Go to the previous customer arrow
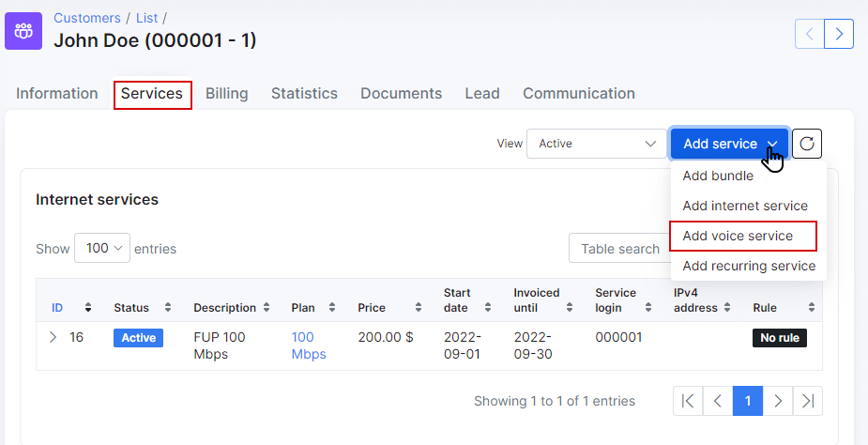868x445 pixels. click(809, 34)
